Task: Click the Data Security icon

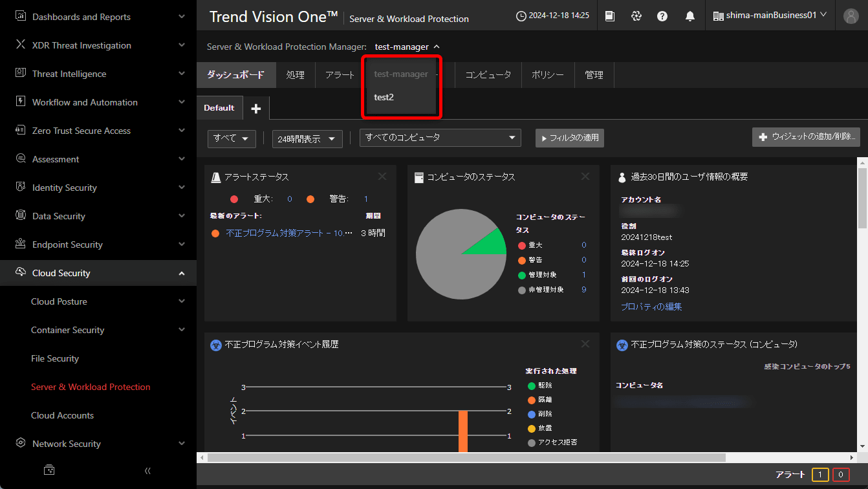Action: point(20,216)
